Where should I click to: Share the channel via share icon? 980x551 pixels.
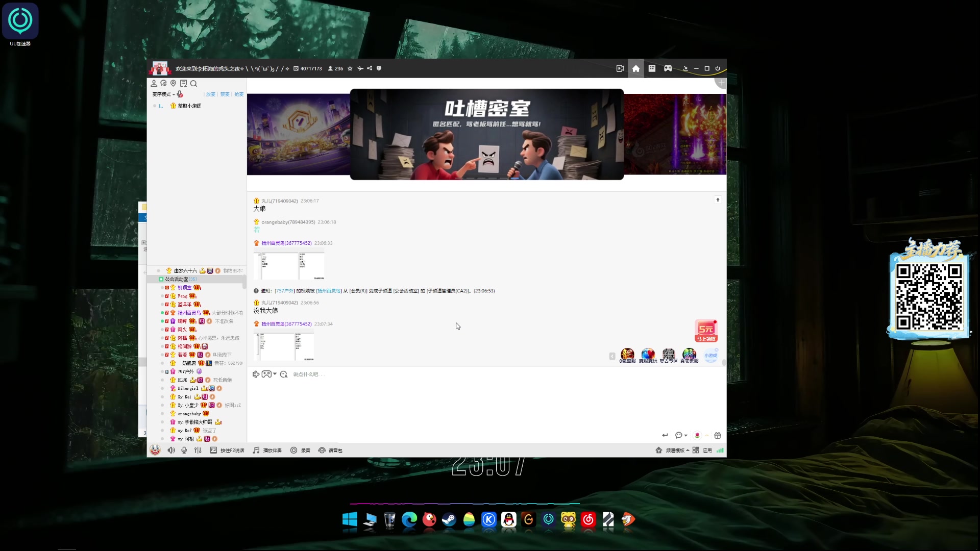(370, 68)
